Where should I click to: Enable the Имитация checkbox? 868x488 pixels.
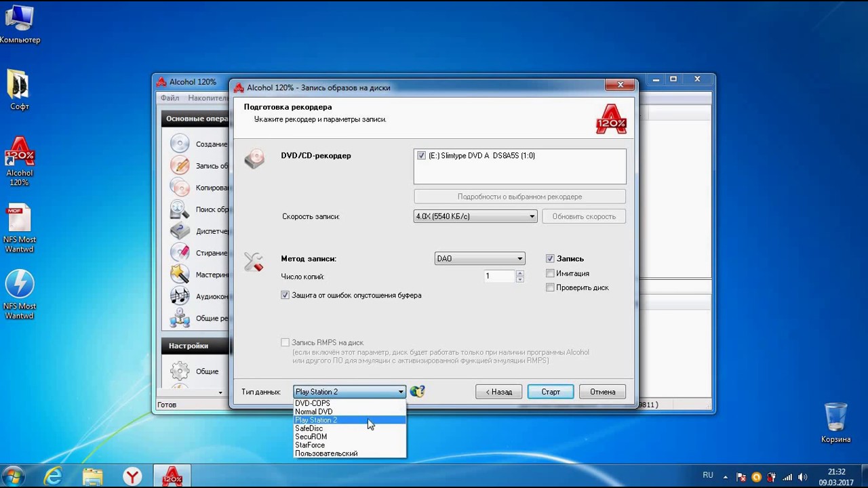click(550, 273)
